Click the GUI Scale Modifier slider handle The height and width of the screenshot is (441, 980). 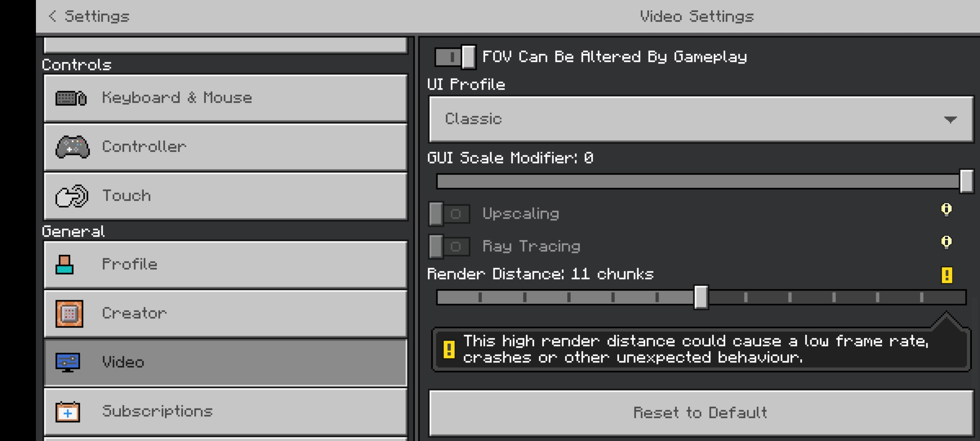coord(966,181)
